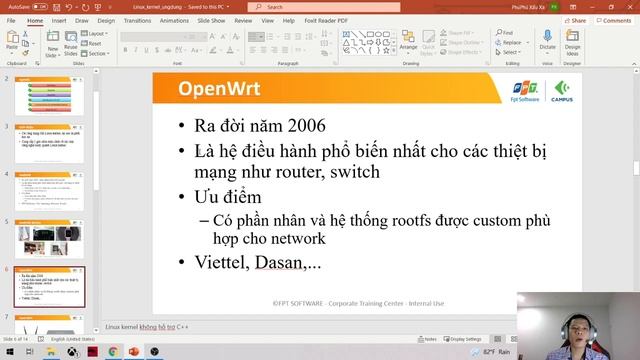The width and height of the screenshot is (640, 360).
Task: Select slide 5 thumbnail with photos
Action: (x=49, y=239)
